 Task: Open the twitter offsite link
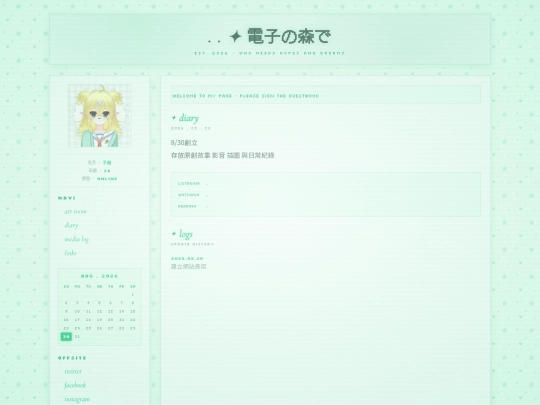73,371
